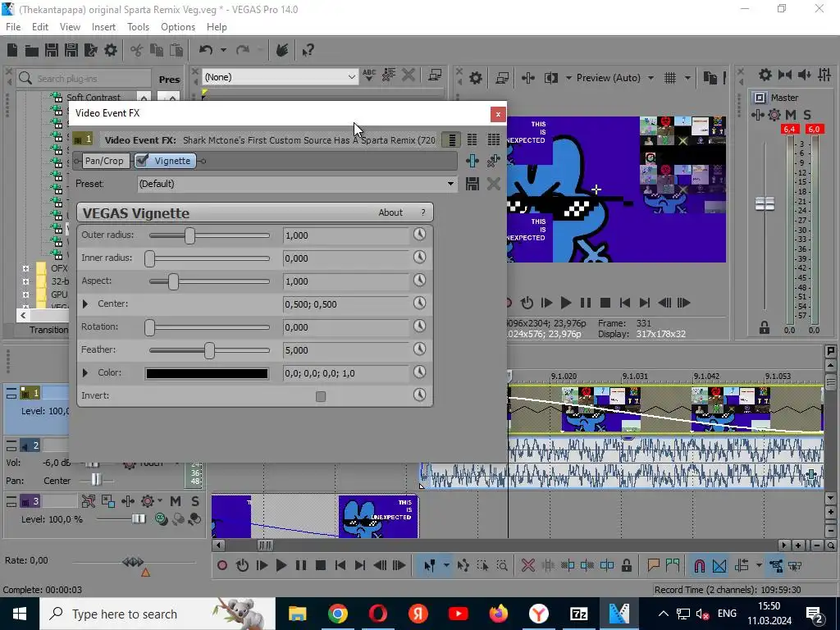Open video output FX icon in preview toolbar
Image resolution: width=840 pixels, height=630 pixels.
(527, 78)
